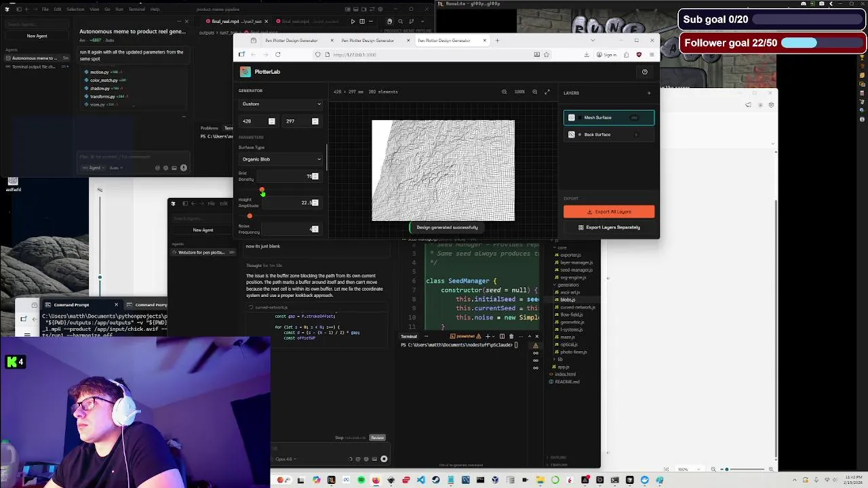Click Sign in in Firefox
Screen dimensions: 868x488
click(607, 54)
